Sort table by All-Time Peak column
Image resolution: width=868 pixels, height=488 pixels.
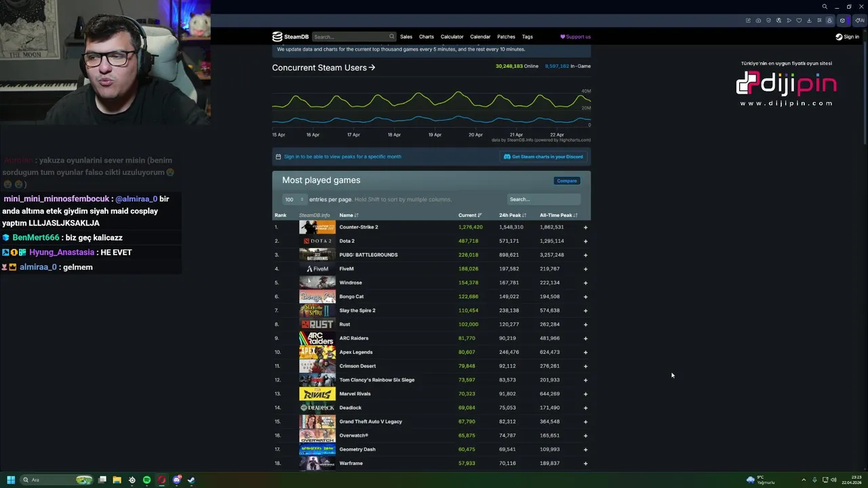point(559,216)
